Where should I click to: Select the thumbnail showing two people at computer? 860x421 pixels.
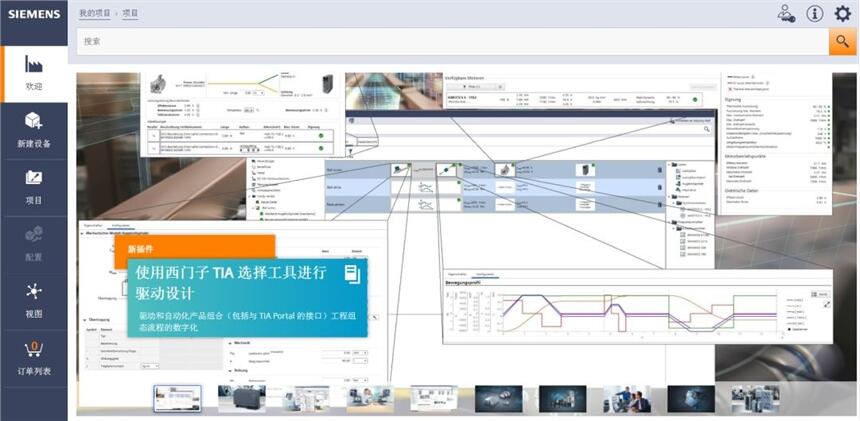[627, 399]
